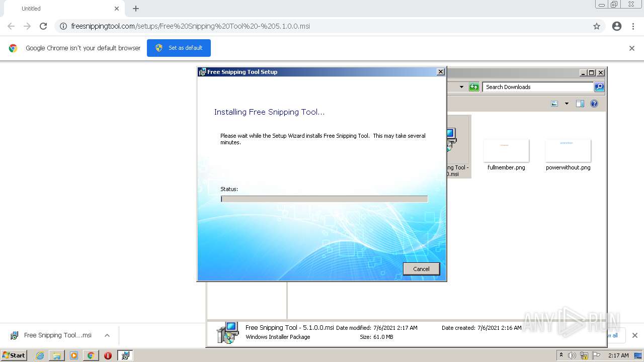Click the Show desktop button
The height and width of the screenshot is (362, 644).
point(638,355)
